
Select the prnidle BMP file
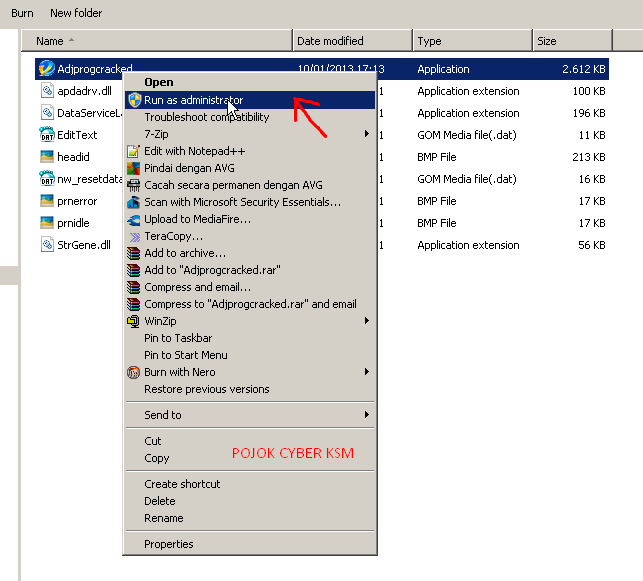tap(73, 223)
